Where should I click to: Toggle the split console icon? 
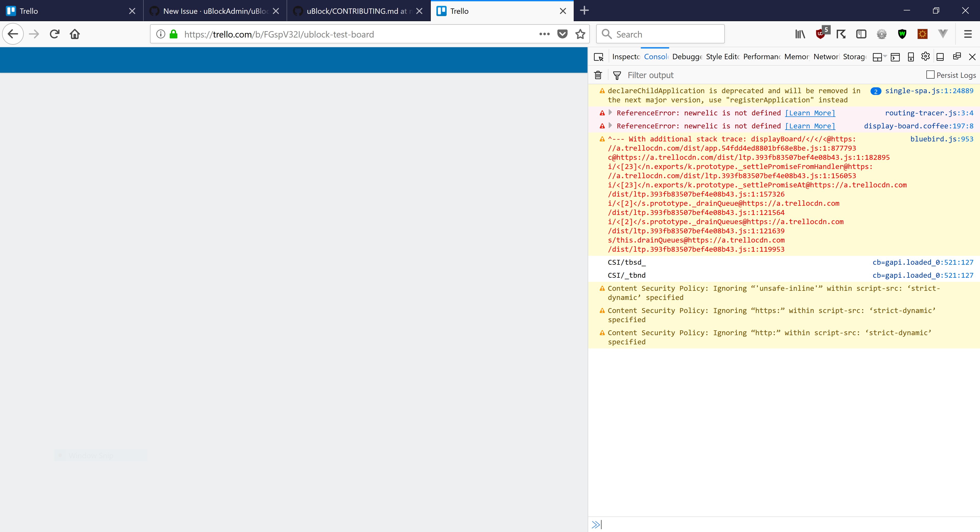pyautogui.click(x=895, y=57)
